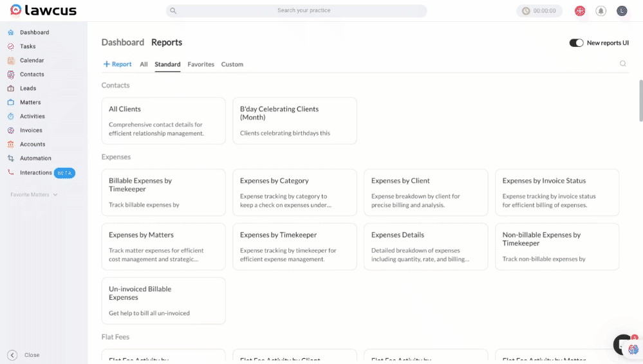Click the Flat Fees section heading

tap(115, 337)
